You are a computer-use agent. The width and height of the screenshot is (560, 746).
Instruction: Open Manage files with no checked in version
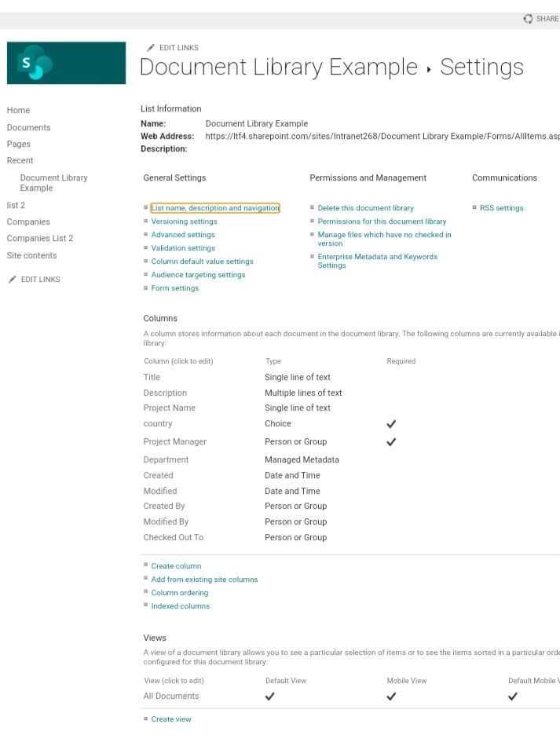point(384,239)
